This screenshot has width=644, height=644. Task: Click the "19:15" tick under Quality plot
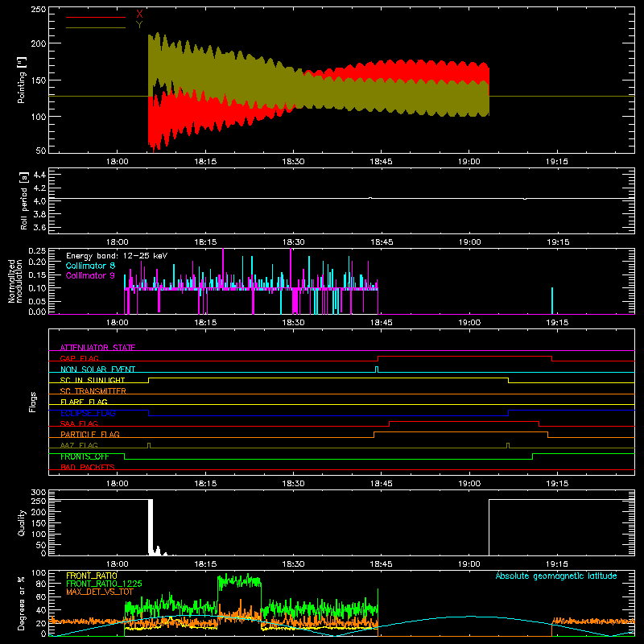(557, 564)
